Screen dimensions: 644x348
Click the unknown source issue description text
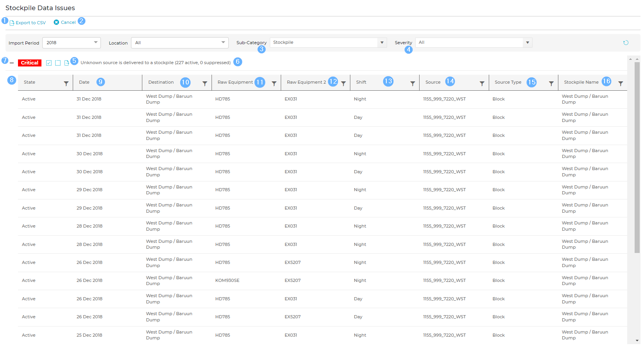click(x=156, y=63)
